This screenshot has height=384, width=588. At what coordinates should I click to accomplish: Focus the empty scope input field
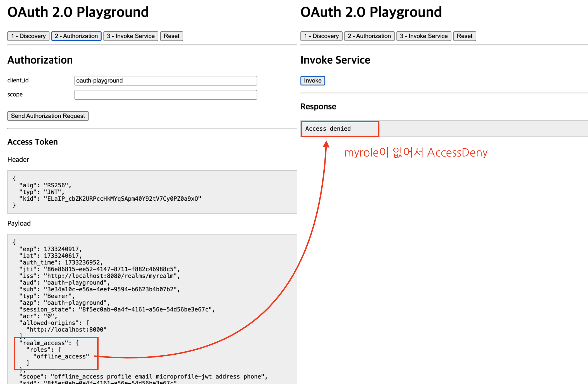tap(166, 95)
